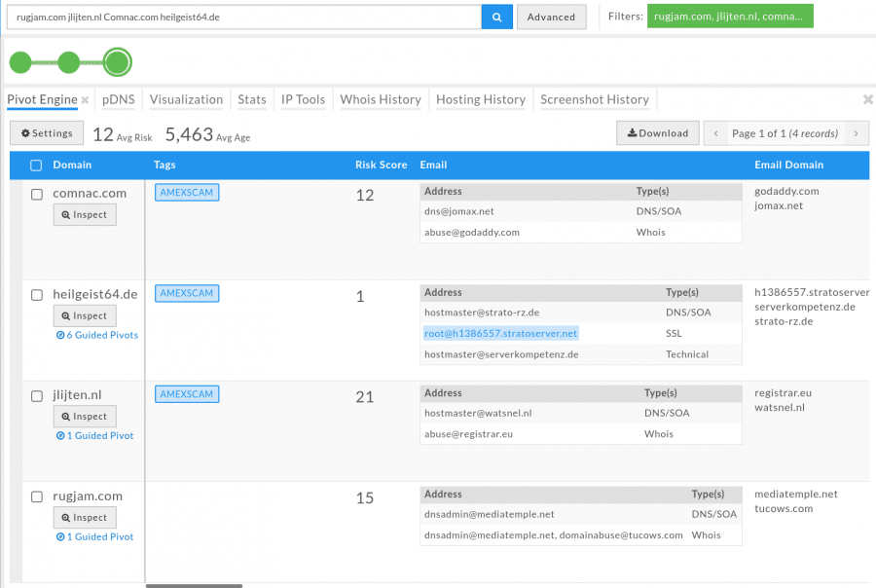Switch to Whois History tab
Screen dimensions: 876x588
(x=381, y=99)
